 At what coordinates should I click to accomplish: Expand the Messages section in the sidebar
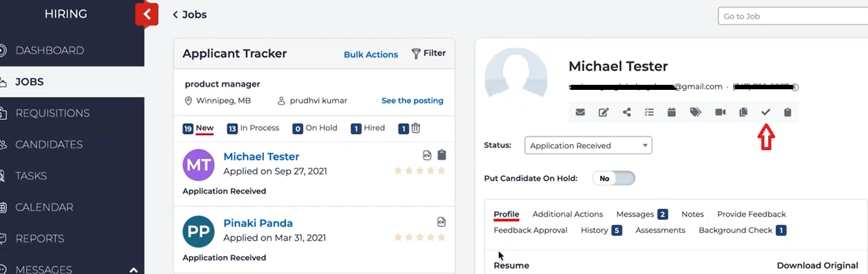pos(133,270)
